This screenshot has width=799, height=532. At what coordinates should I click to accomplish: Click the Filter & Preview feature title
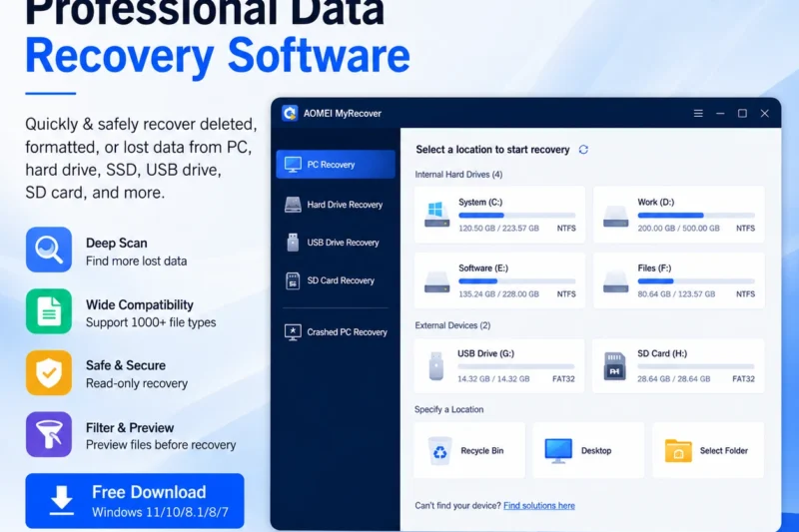click(130, 427)
